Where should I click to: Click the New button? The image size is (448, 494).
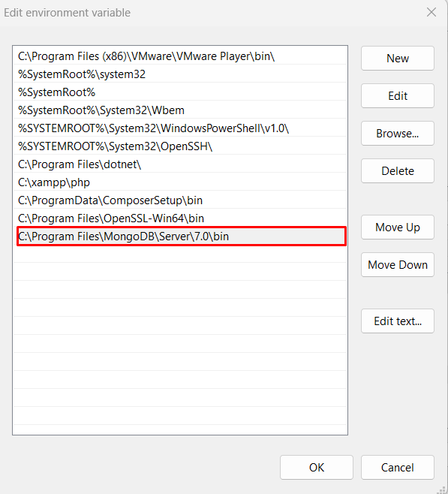(x=397, y=59)
